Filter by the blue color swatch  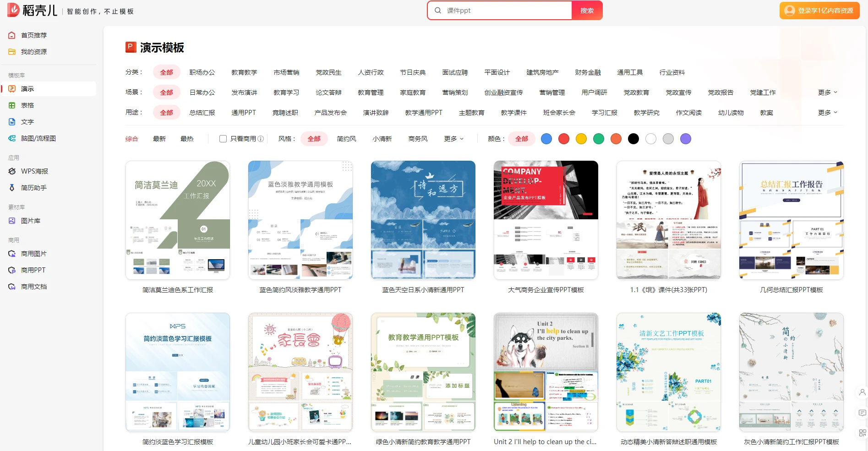coord(546,139)
